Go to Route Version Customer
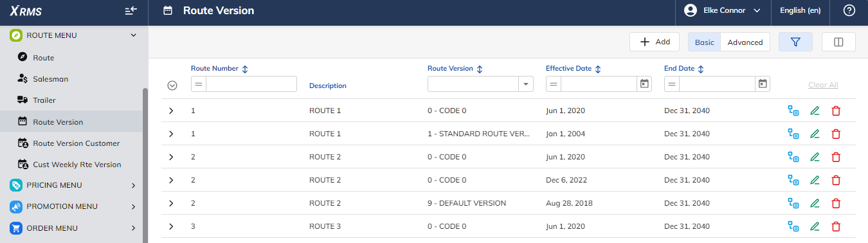 (76, 143)
